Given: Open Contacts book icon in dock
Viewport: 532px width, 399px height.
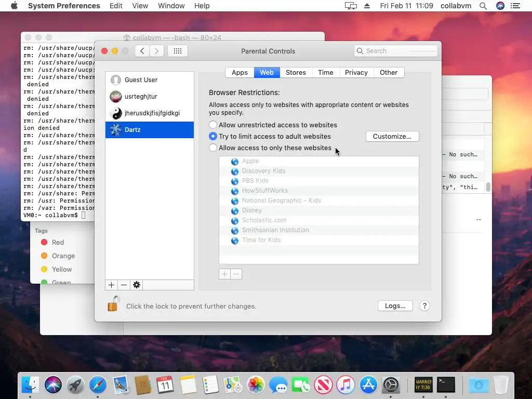Looking at the screenshot, I should [x=143, y=385].
